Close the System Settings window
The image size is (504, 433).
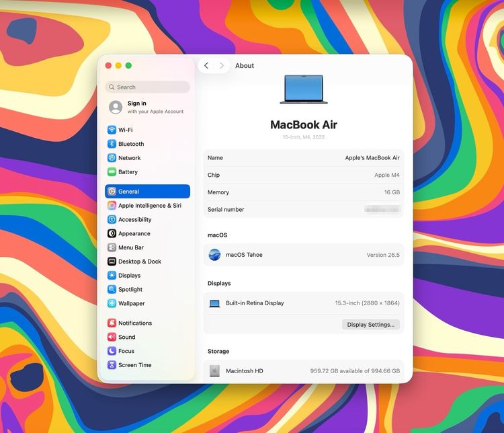[x=108, y=66]
